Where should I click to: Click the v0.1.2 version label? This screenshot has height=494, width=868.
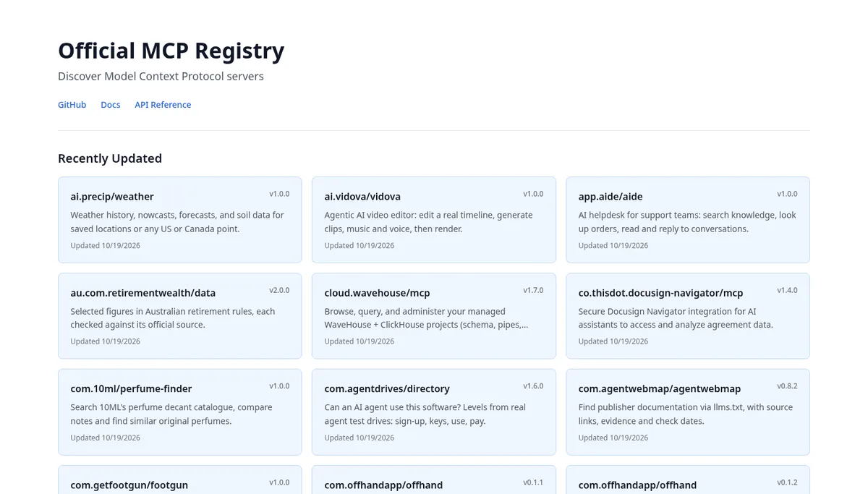pyautogui.click(x=787, y=482)
